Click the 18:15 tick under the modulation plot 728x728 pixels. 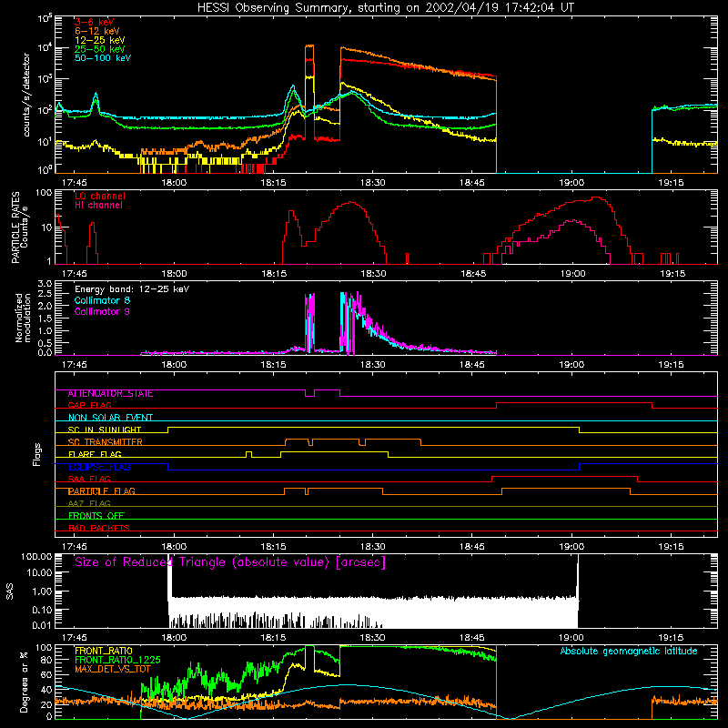[x=274, y=365]
